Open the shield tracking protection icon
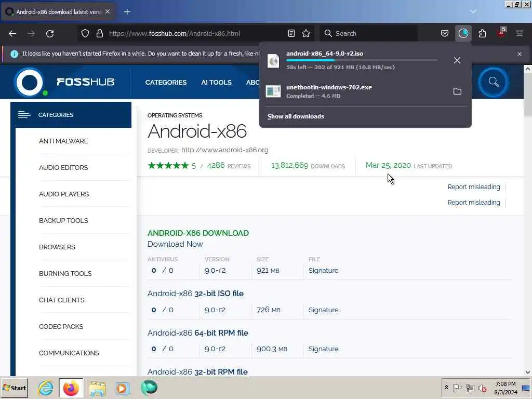The height and width of the screenshot is (399, 532). point(85,34)
